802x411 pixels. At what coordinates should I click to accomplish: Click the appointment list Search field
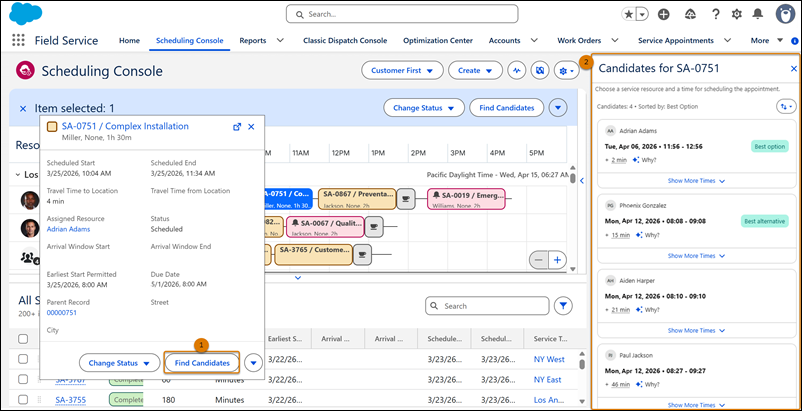487,306
